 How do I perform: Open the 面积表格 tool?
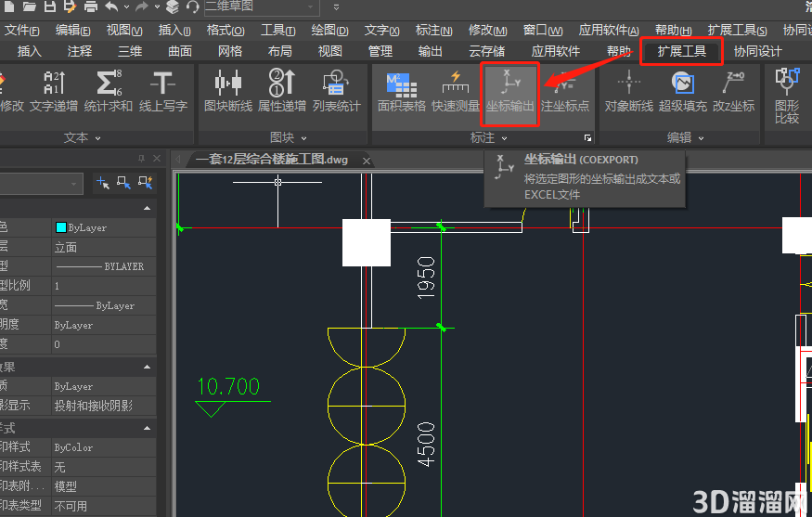click(x=401, y=92)
